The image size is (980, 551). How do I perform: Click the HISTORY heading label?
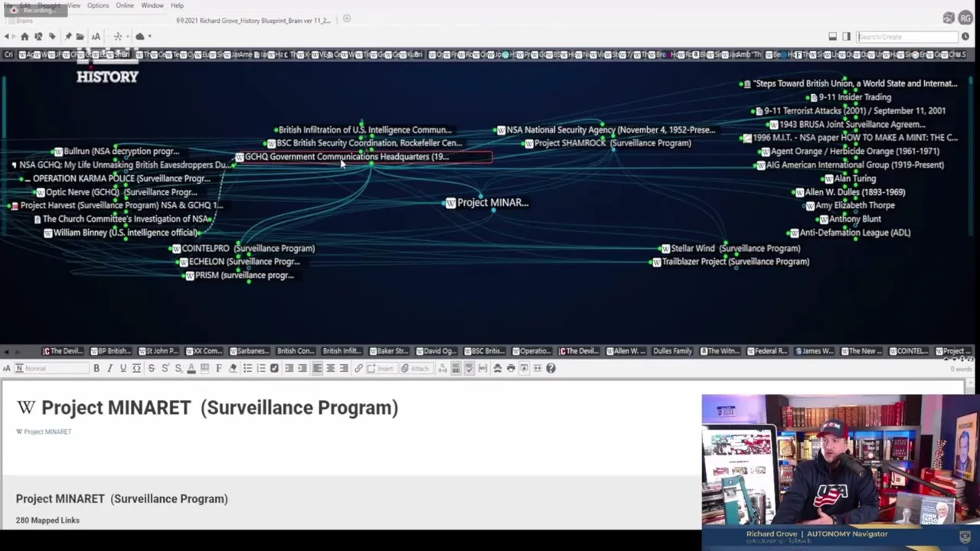[x=107, y=77]
